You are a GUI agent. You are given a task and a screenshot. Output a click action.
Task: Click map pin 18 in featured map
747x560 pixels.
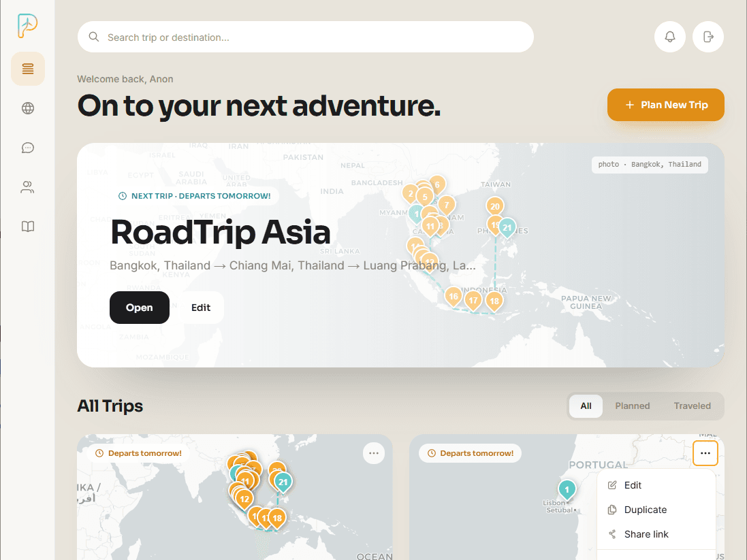pyautogui.click(x=494, y=301)
